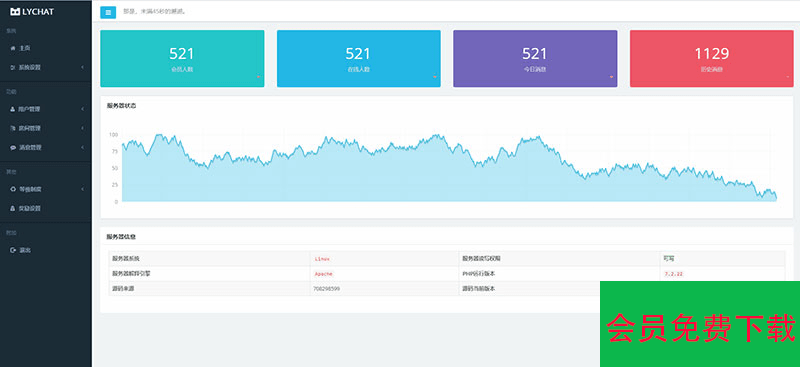Open the blue 521 statistics card

pyautogui.click(x=359, y=59)
